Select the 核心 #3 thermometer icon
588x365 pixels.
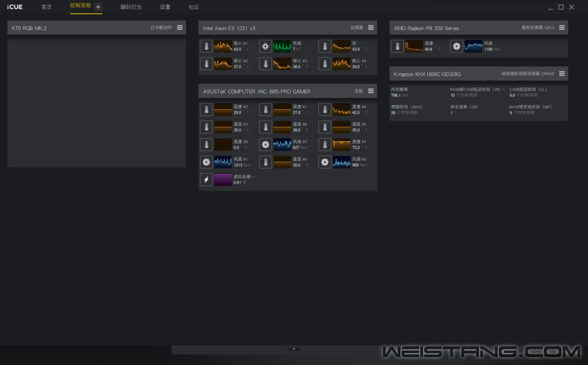pos(265,64)
